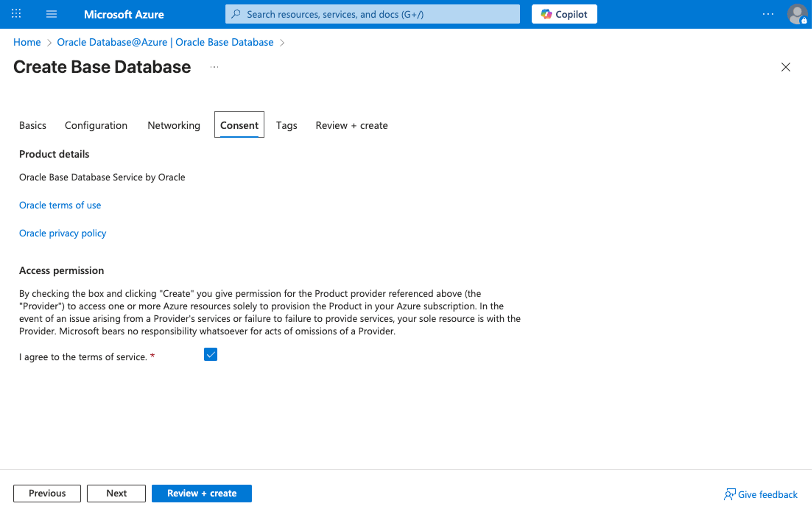This screenshot has width=812, height=509.
Task: Click inside the search resources field
Action: tap(372, 14)
